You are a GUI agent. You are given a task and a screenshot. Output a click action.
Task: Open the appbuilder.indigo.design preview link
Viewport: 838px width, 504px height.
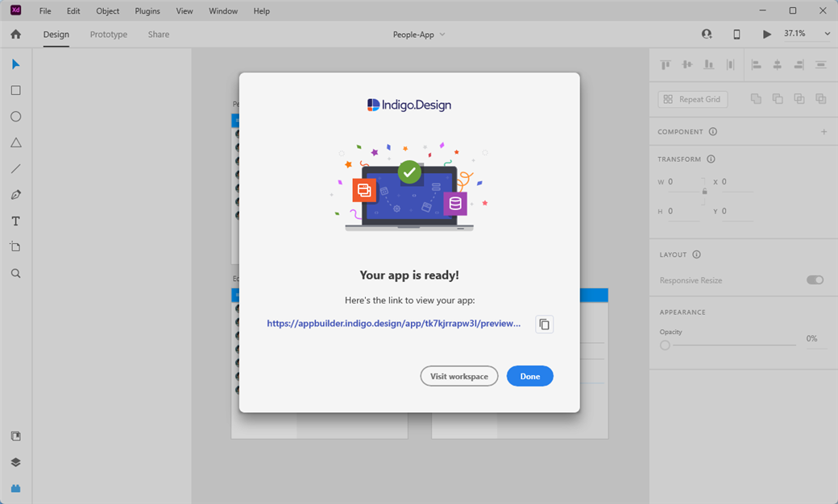coord(393,323)
